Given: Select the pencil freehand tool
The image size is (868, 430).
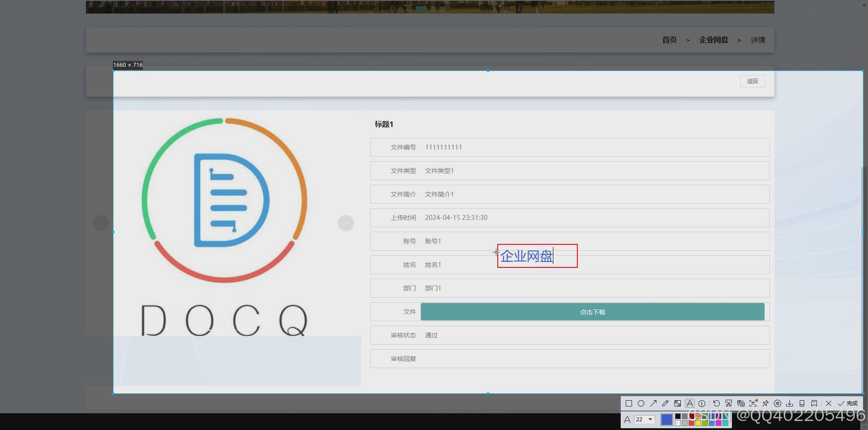Looking at the screenshot, I should tap(665, 403).
